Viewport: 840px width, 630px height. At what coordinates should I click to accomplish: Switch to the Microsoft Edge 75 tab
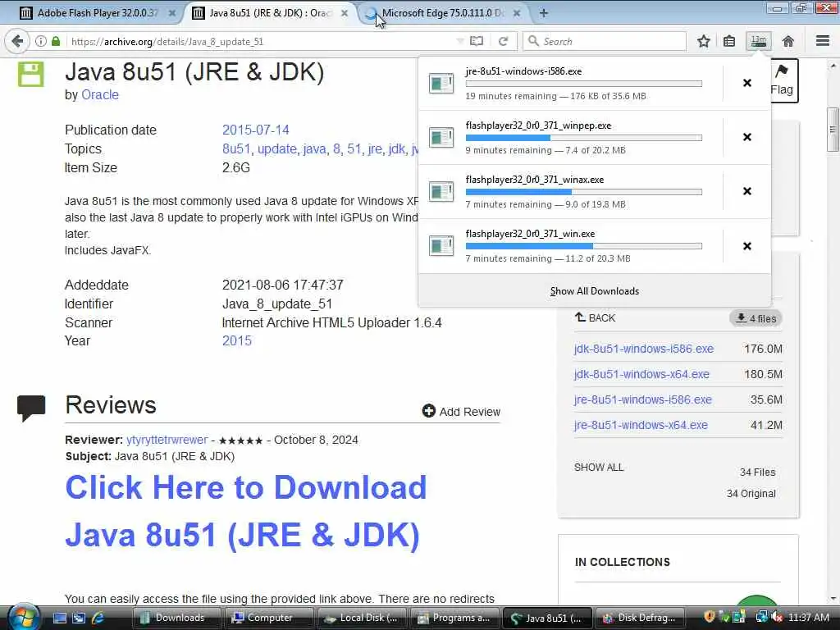441,13
